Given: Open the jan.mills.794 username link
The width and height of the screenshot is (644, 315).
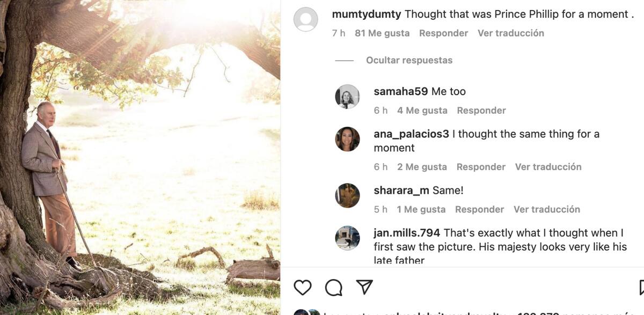Looking at the screenshot, I should pyautogui.click(x=407, y=233).
